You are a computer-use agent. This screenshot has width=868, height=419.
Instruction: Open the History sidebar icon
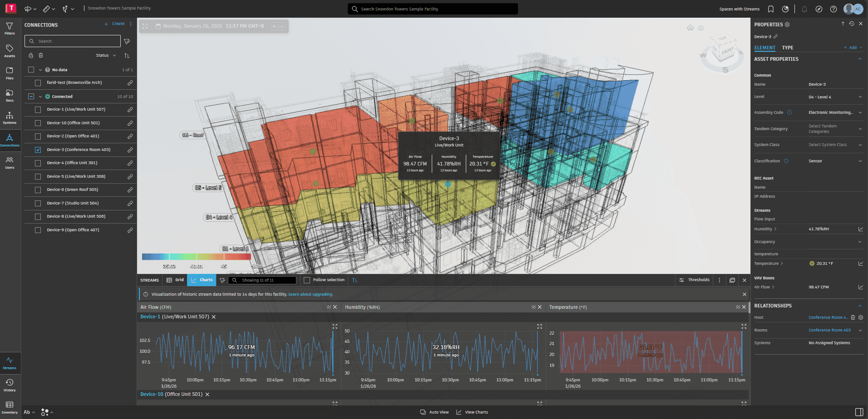[x=10, y=385]
